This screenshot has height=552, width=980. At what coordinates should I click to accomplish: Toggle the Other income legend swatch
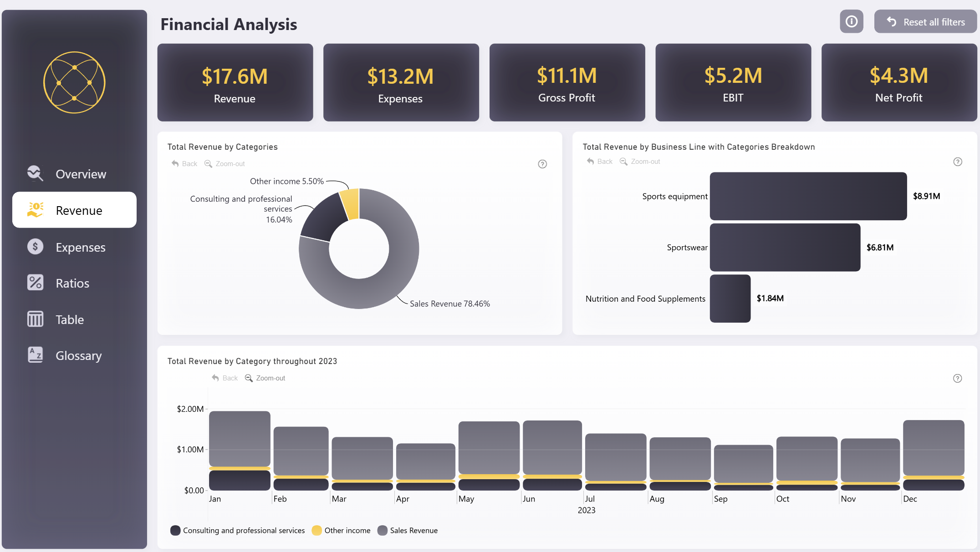point(316,530)
